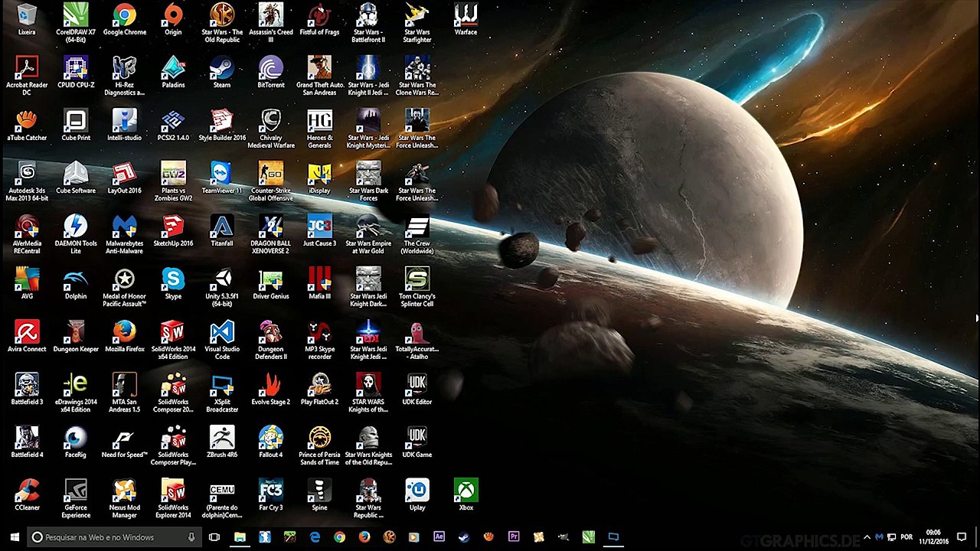
Task: Select Autodesk 3ds Max 2013 icon
Action: 27,181
